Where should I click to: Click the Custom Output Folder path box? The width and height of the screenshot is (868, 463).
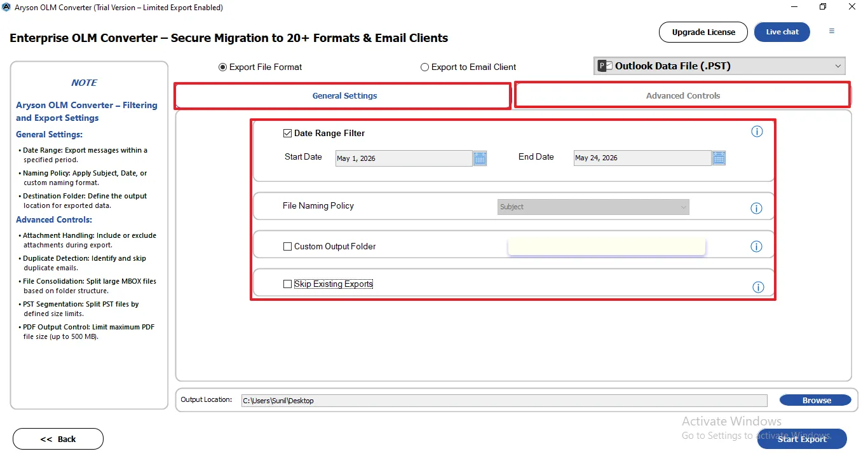coord(607,247)
